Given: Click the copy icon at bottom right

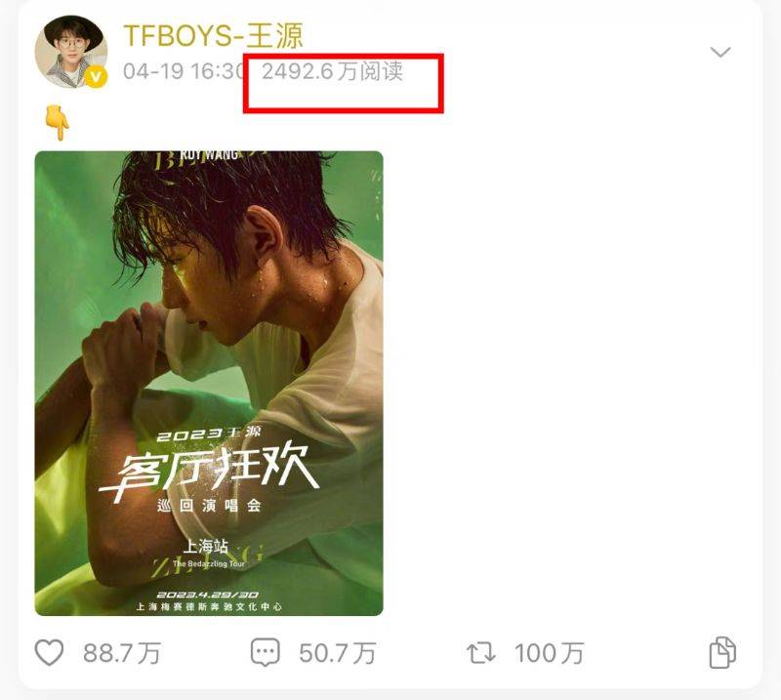Looking at the screenshot, I should pyautogui.click(x=721, y=652).
